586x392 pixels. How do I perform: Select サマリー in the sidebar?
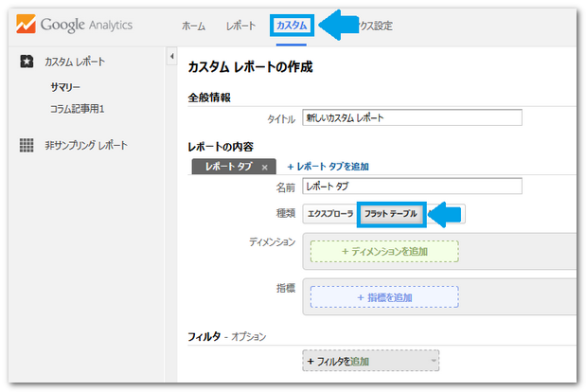click(x=65, y=87)
